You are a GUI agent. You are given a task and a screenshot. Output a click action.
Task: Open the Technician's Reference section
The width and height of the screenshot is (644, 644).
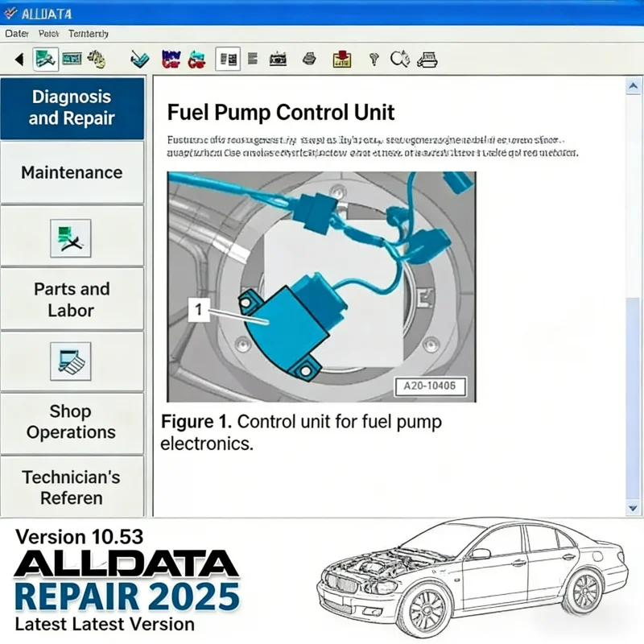click(x=72, y=487)
